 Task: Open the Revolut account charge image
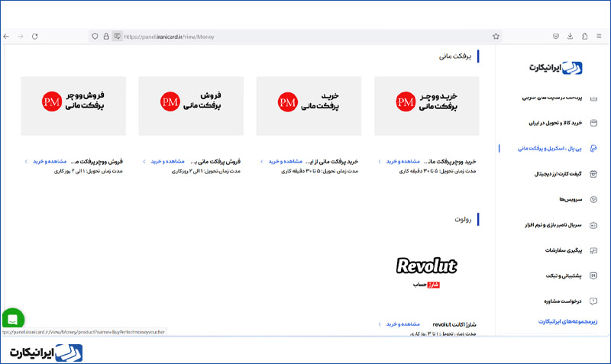coord(427,272)
